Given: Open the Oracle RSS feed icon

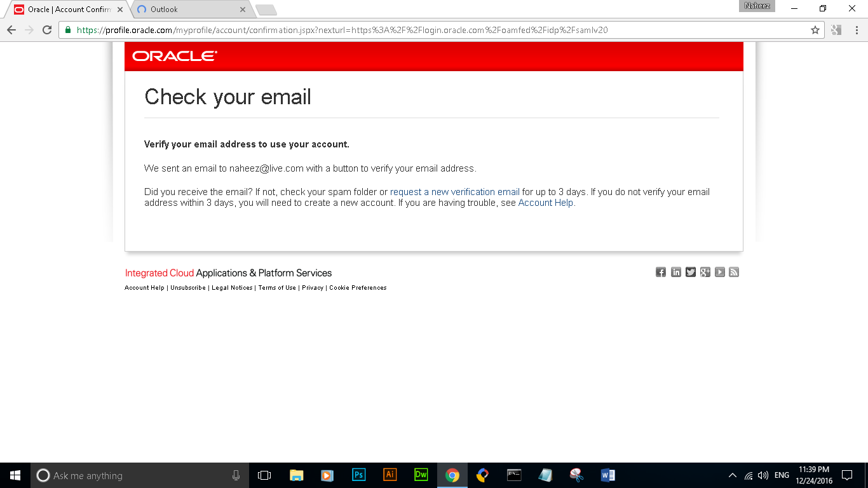Looking at the screenshot, I should coord(734,272).
